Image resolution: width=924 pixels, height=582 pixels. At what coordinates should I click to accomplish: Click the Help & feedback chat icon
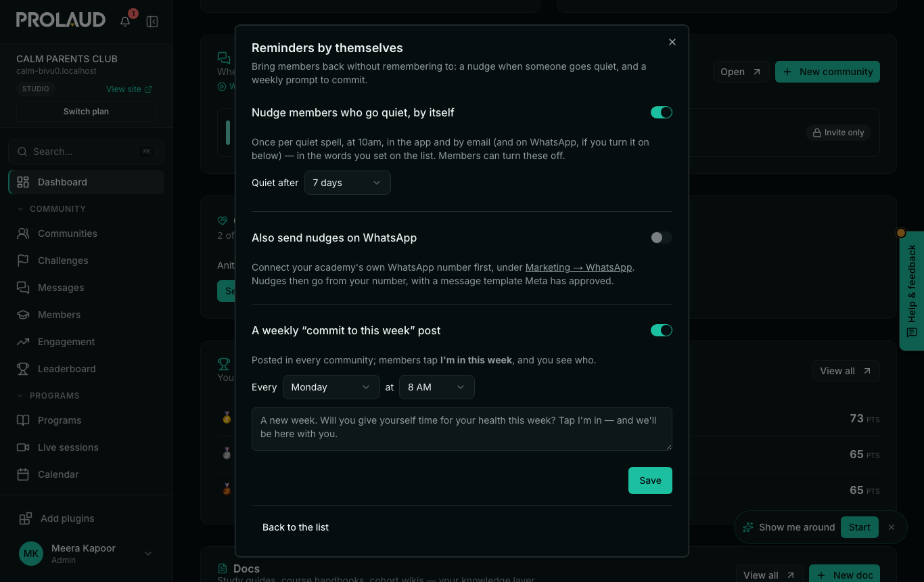tap(912, 333)
